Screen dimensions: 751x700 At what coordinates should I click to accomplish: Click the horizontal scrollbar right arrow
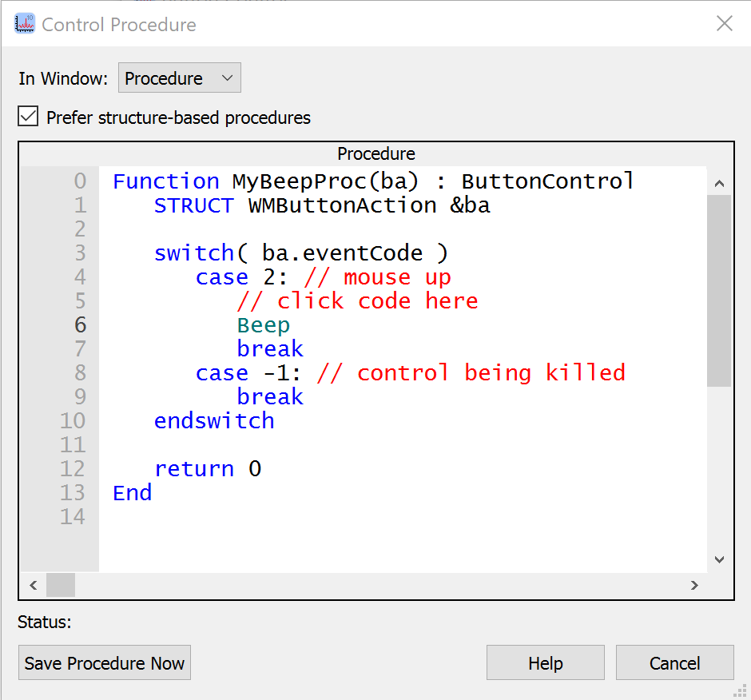(x=694, y=586)
